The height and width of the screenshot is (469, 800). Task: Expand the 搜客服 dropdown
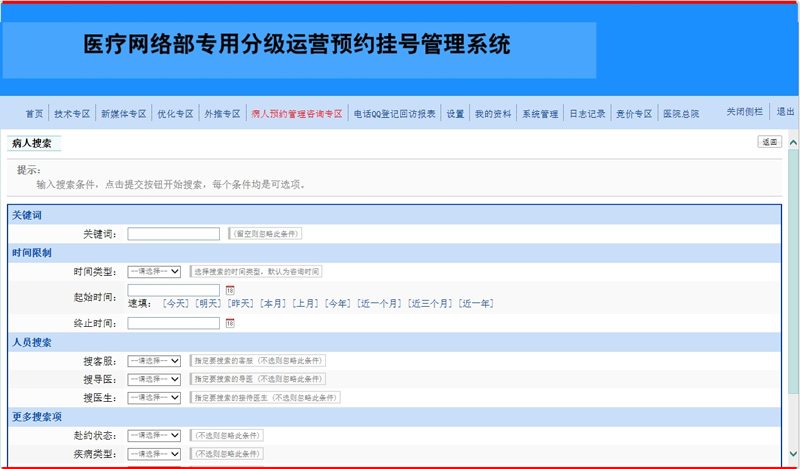coord(154,361)
